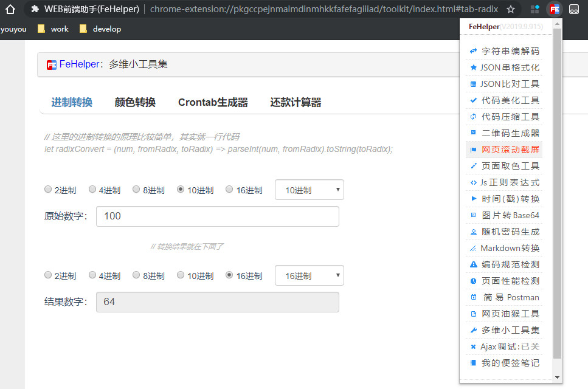Click the popup vertical scrollbar thumb
588x389 pixels.
click(x=557, y=193)
